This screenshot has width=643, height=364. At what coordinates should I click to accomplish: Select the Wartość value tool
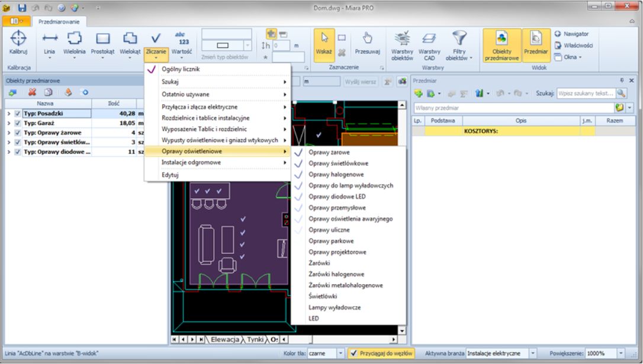coord(182,44)
